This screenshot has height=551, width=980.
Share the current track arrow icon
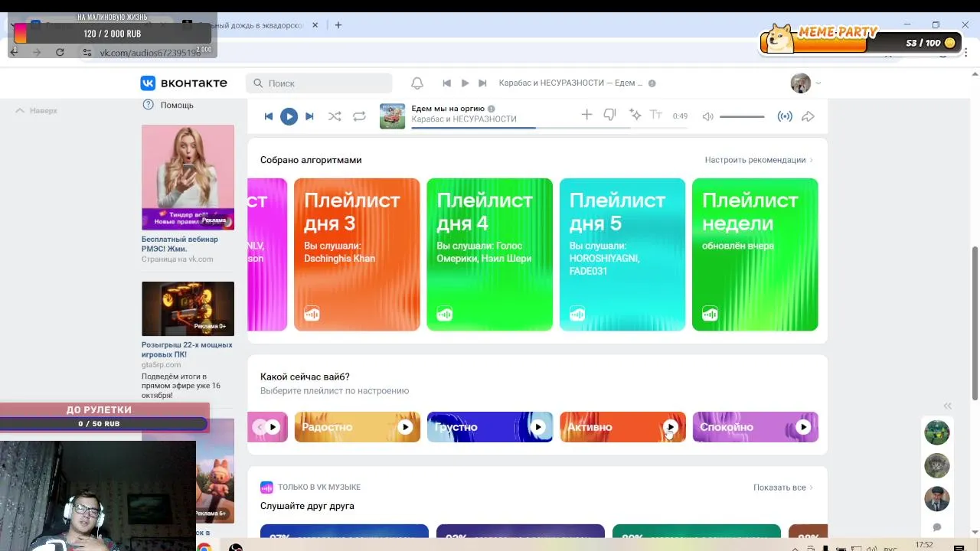point(808,116)
